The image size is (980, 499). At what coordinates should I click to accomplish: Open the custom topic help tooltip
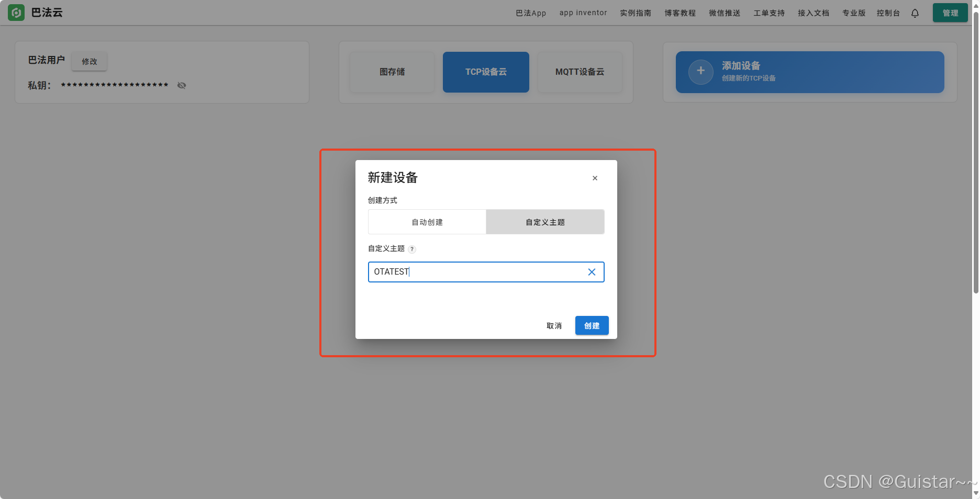click(412, 249)
